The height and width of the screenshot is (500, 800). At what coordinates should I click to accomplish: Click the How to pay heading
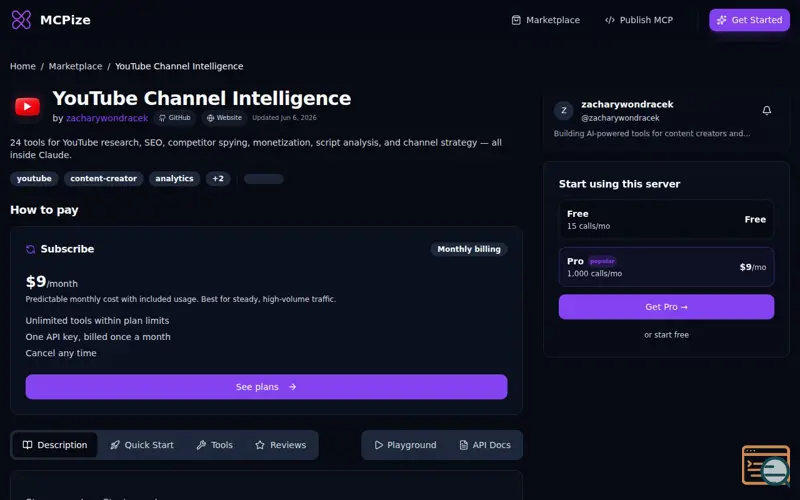coord(44,210)
